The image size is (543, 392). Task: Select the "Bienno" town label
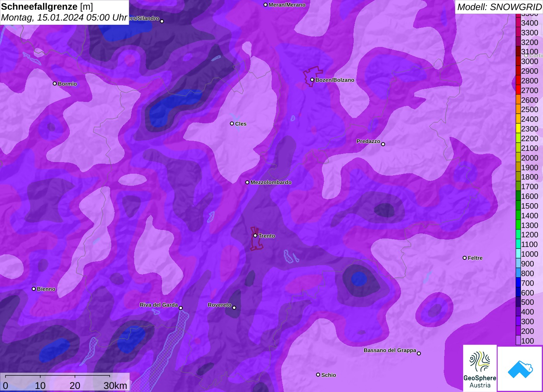[46, 289]
